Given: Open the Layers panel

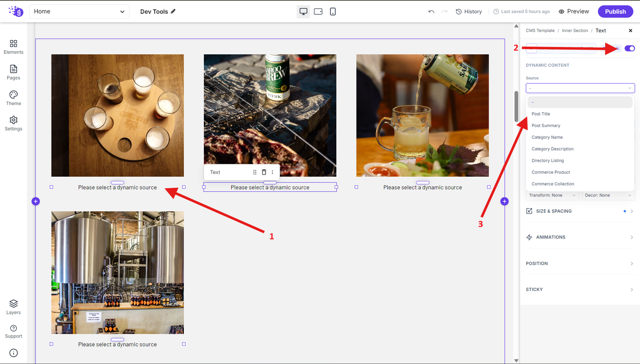Looking at the screenshot, I should pyautogui.click(x=13, y=307).
